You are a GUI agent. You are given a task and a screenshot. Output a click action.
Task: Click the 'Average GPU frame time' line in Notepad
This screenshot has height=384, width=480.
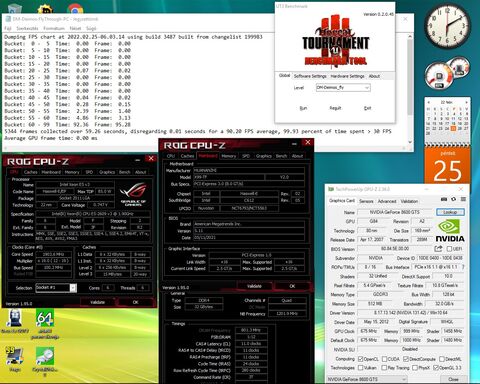click(51, 138)
